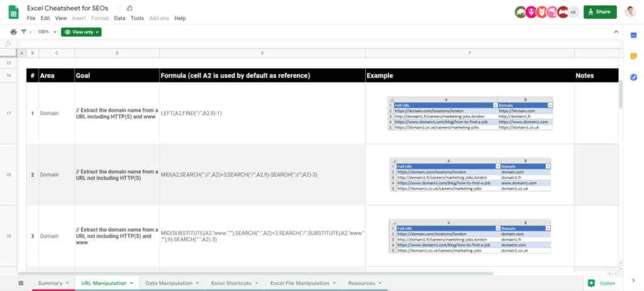The height and width of the screenshot is (291, 644).
Task: Click the example image in row 18
Action: click(x=470, y=174)
